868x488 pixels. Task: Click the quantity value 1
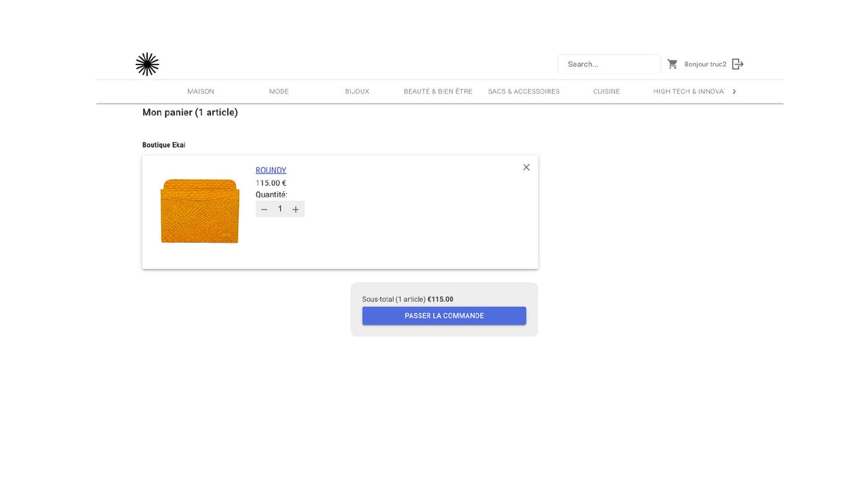pos(280,209)
